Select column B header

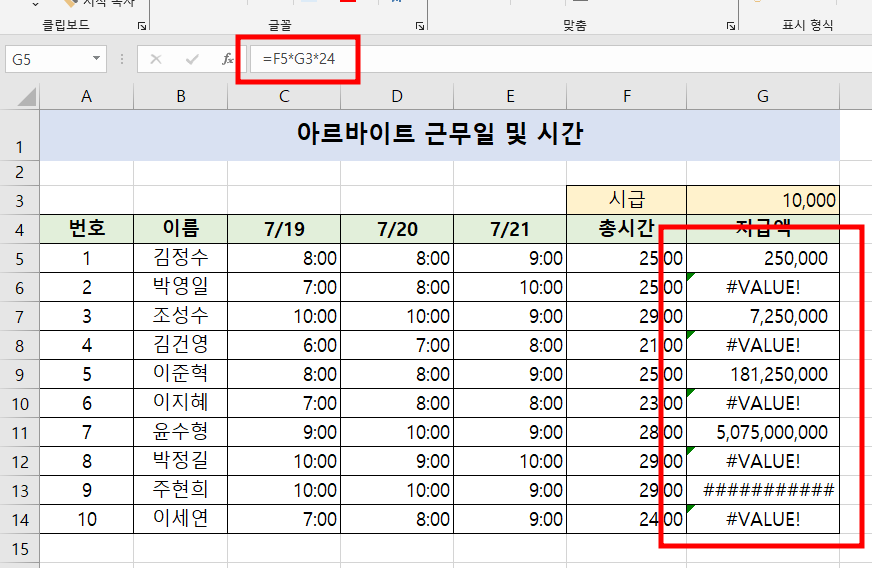(181, 96)
